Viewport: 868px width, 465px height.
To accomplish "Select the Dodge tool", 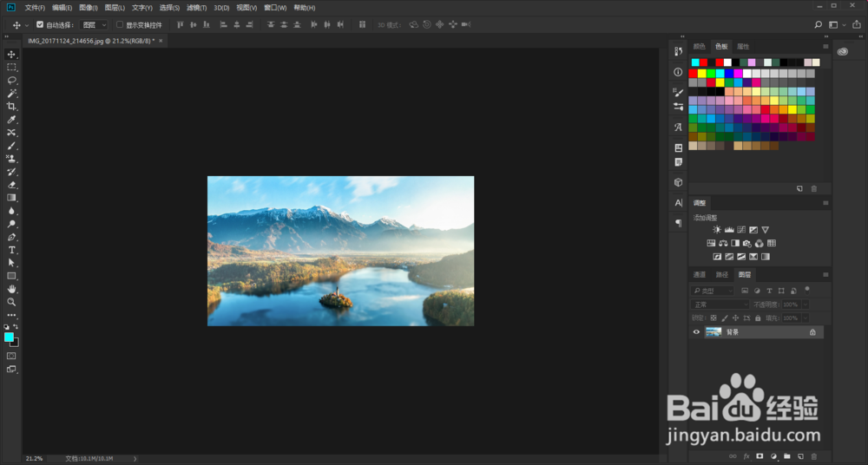I will (11, 224).
